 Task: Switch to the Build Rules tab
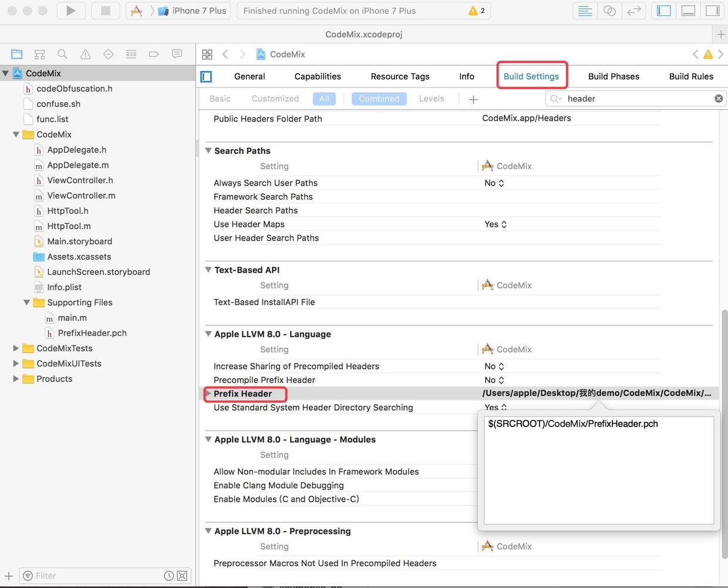(x=691, y=76)
